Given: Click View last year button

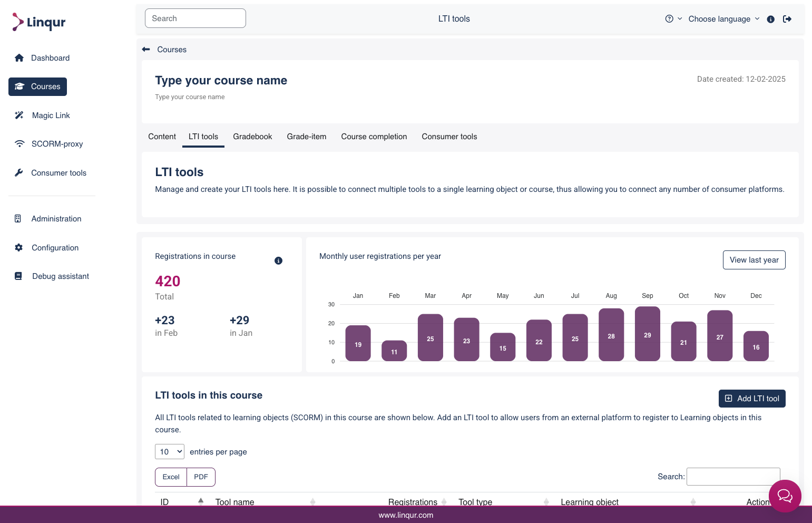Looking at the screenshot, I should [754, 260].
